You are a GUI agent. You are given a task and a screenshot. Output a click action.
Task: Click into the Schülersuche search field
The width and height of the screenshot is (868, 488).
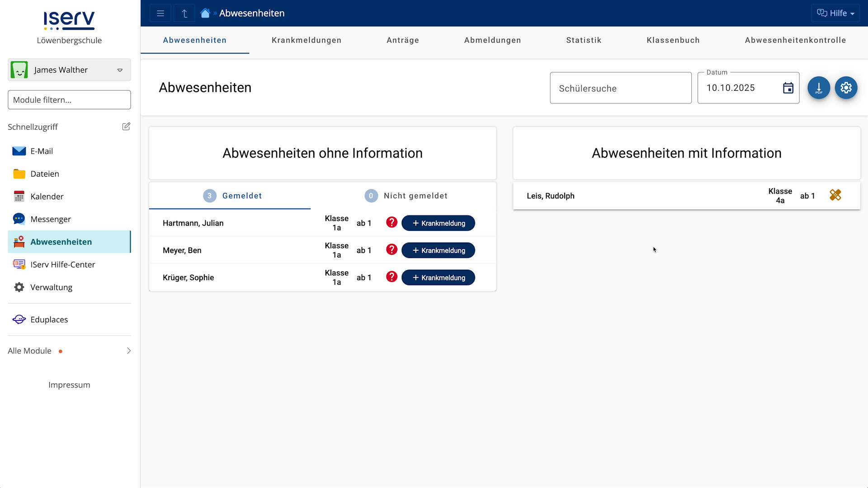tap(620, 88)
